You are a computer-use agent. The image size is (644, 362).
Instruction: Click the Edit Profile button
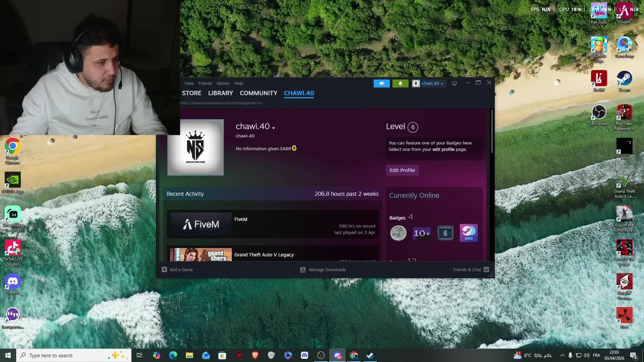click(402, 170)
